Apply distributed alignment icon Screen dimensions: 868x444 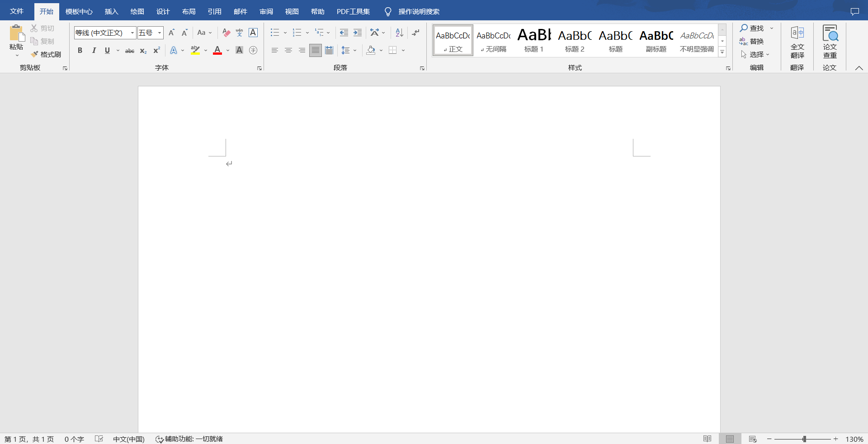[329, 50]
